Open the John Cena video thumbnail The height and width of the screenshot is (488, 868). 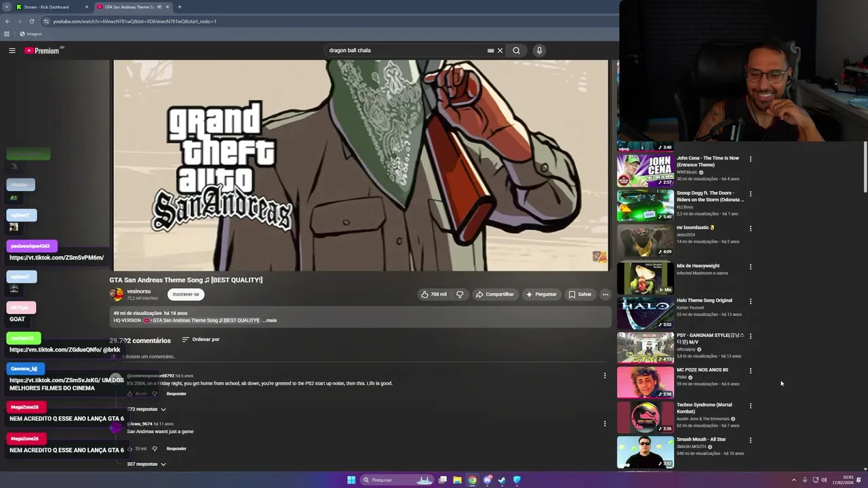pyautogui.click(x=645, y=169)
